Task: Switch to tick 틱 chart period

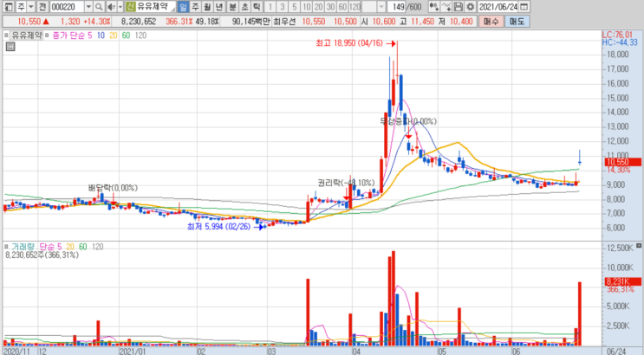Action: [257, 7]
